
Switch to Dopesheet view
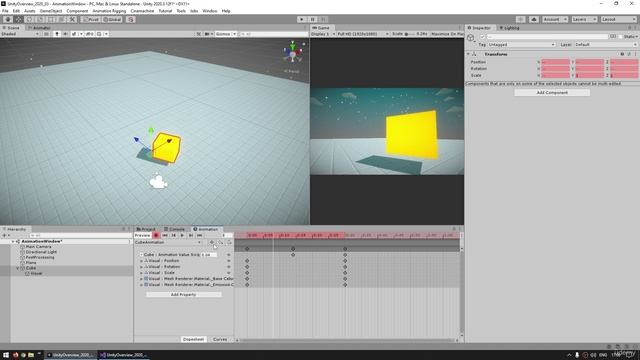click(193, 339)
